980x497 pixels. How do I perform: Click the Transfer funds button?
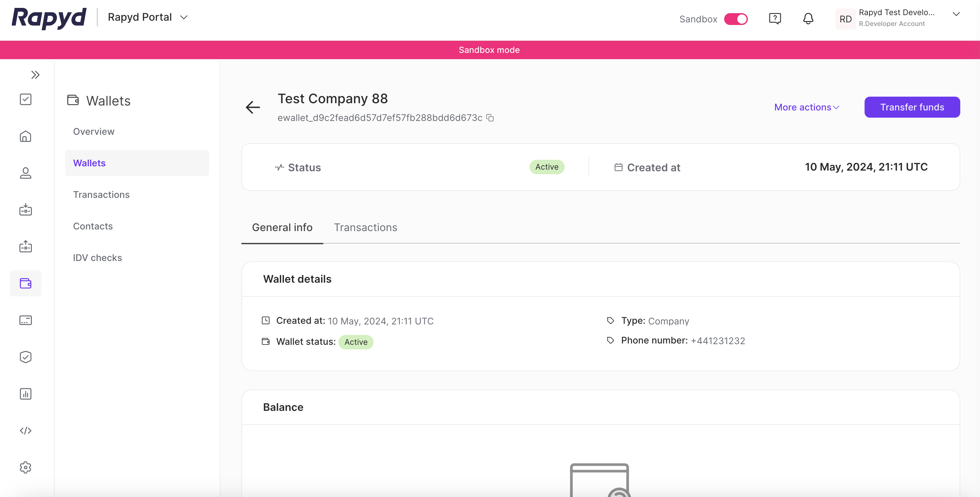tap(912, 107)
